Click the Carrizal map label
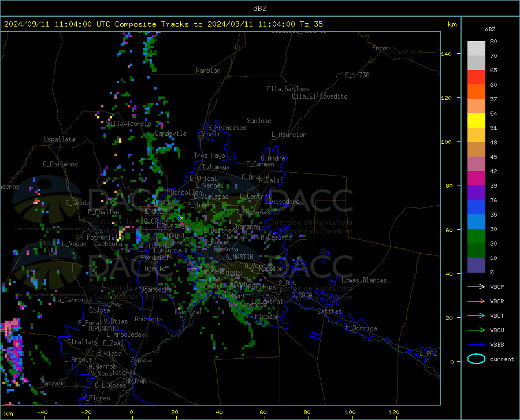Image resolution: width=520 pixels, height=420 pixels. pos(188,312)
